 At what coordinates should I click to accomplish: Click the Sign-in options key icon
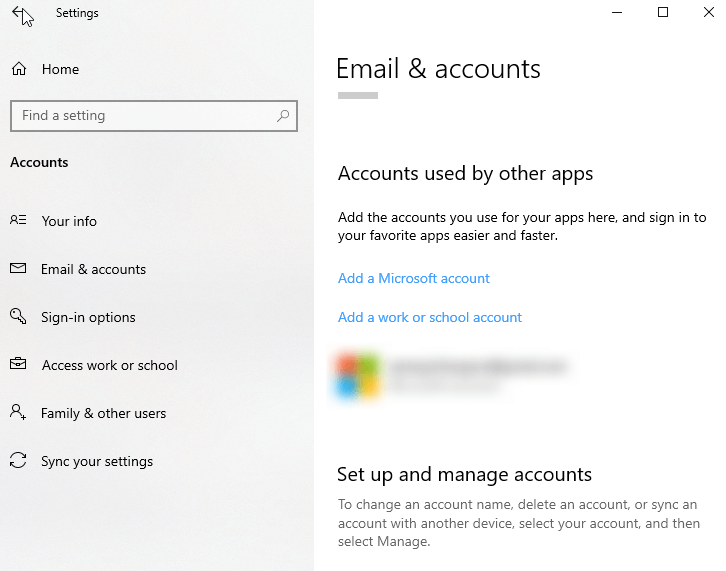pos(18,317)
